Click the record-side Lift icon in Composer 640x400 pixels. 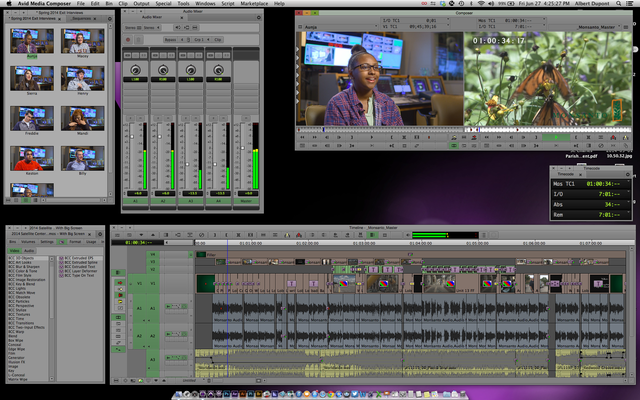pos(625,137)
